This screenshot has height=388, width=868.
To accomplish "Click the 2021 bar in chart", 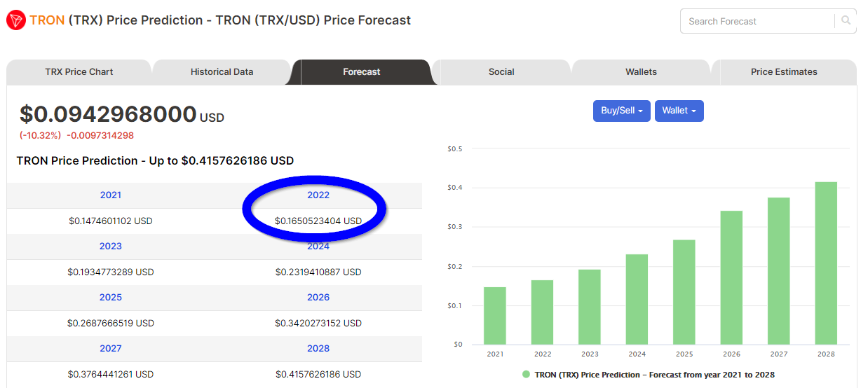I will click(x=495, y=315).
